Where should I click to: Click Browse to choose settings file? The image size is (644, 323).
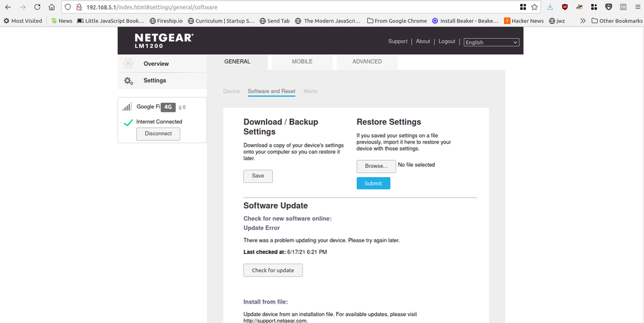click(x=376, y=166)
